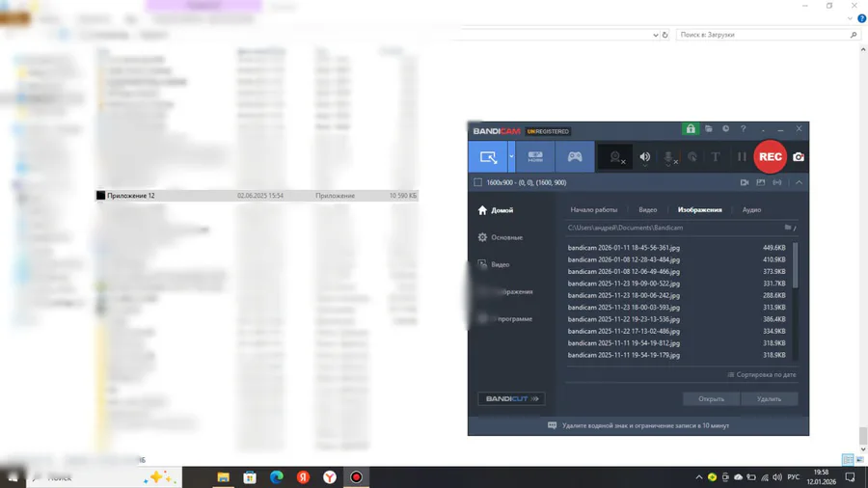Click the Documents\Bandicam folder path field

click(x=672, y=228)
